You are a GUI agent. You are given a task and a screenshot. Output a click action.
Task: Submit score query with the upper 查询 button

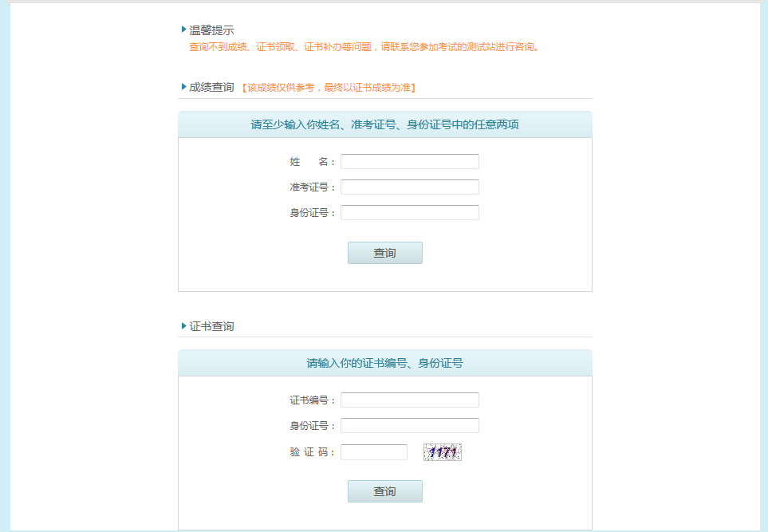click(385, 253)
